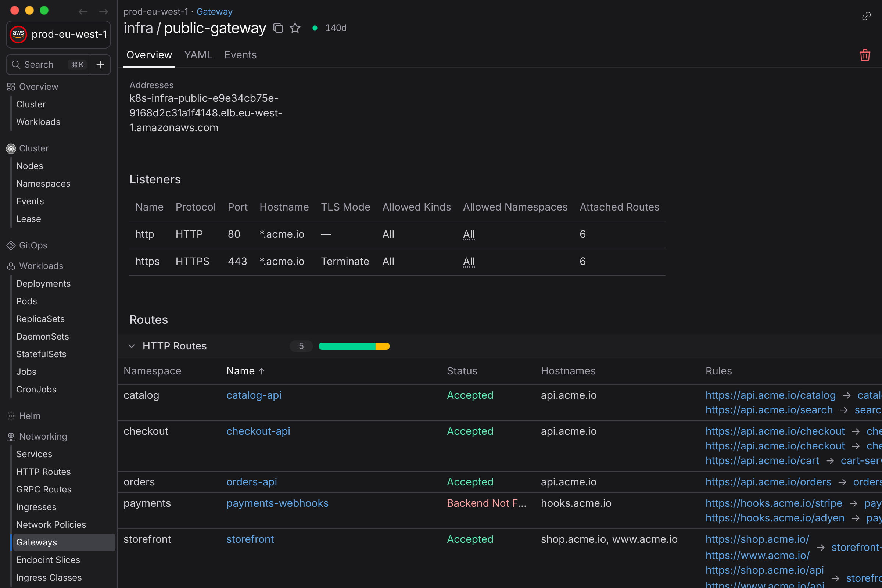
Task: Collapse the Networking sidebar section
Action: tap(43, 437)
